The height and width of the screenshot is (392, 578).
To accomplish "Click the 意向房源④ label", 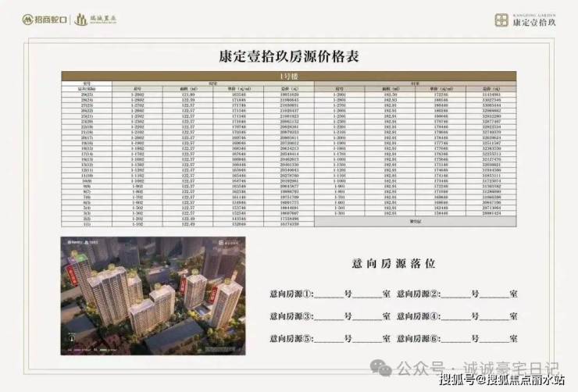I will pos(419,316).
